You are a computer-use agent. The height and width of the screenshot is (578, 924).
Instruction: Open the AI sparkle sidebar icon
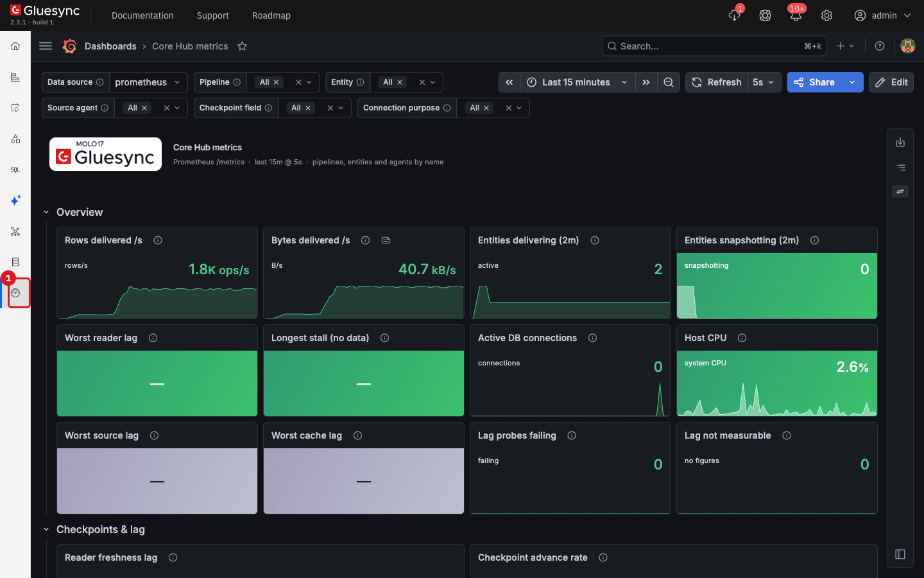pos(15,200)
